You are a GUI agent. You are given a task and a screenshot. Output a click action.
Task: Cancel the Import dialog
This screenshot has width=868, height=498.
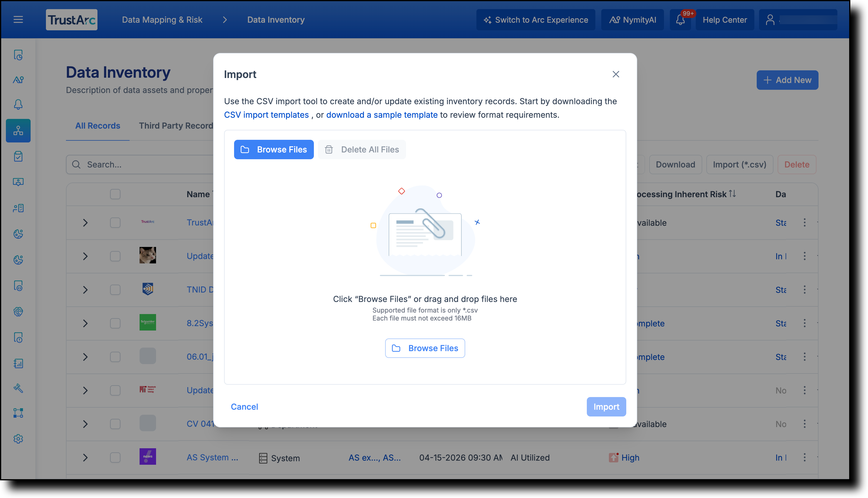coord(244,407)
